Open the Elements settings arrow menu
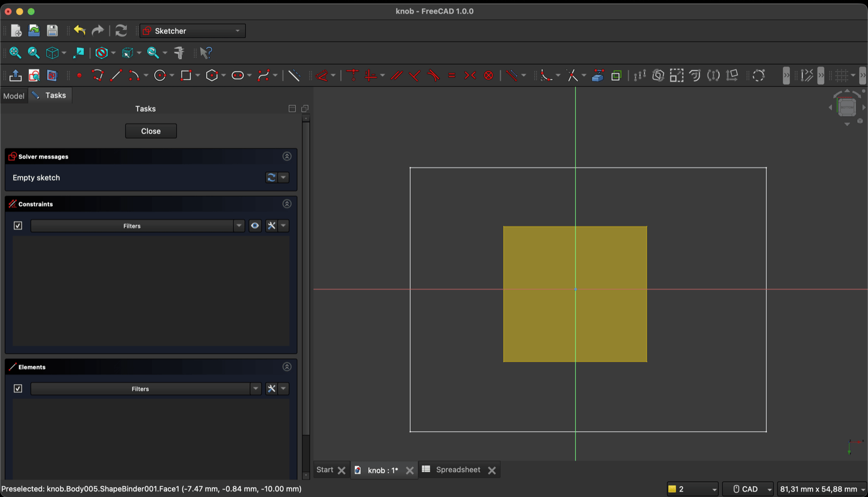 pyautogui.click(x=284, y=388)
